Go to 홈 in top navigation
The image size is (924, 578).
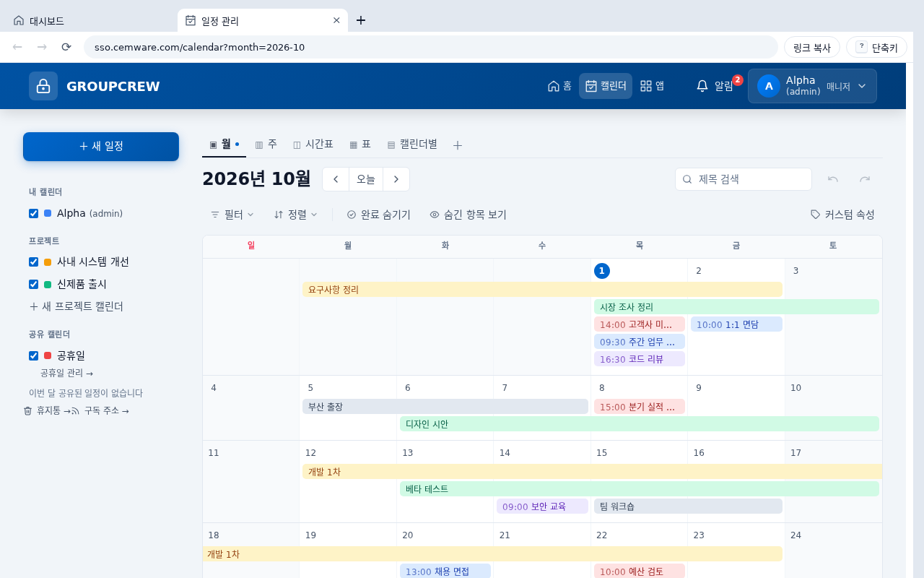tap(560, 86)
